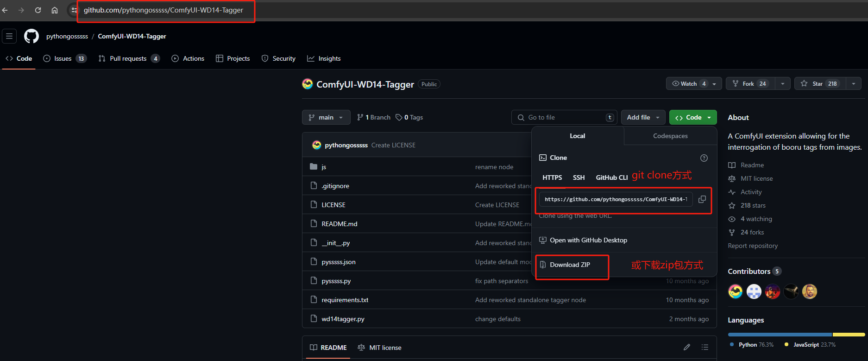Screen dimensions: 868x361
Task: View the 1 Branch link
Action: pos(374,117)
